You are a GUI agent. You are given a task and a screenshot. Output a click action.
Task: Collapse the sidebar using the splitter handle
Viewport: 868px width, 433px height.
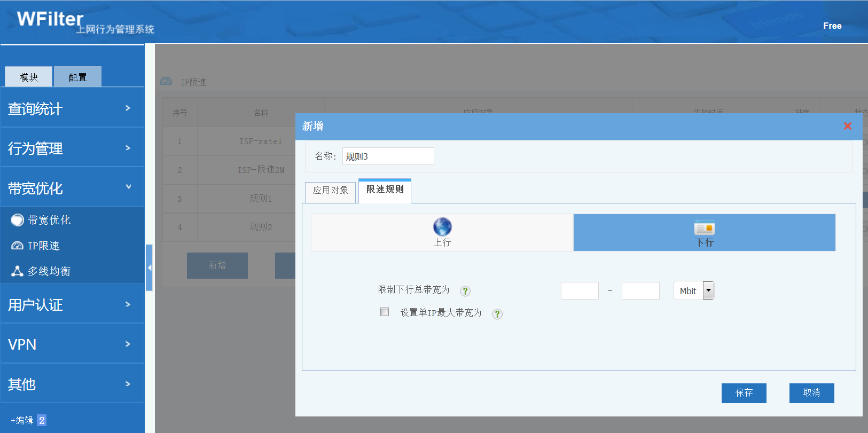click(150, 267)
